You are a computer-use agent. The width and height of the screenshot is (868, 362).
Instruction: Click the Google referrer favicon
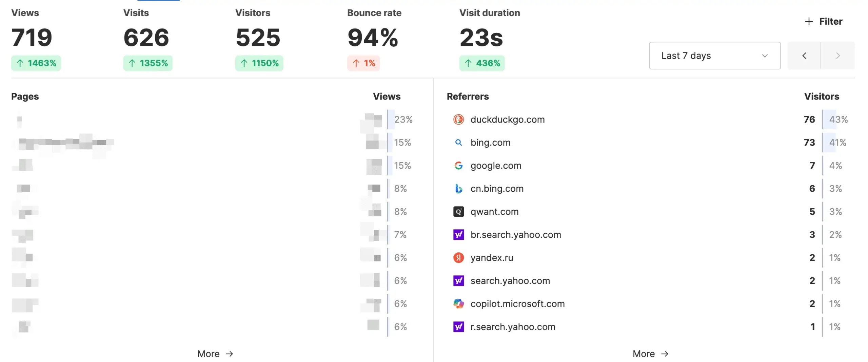458,166
